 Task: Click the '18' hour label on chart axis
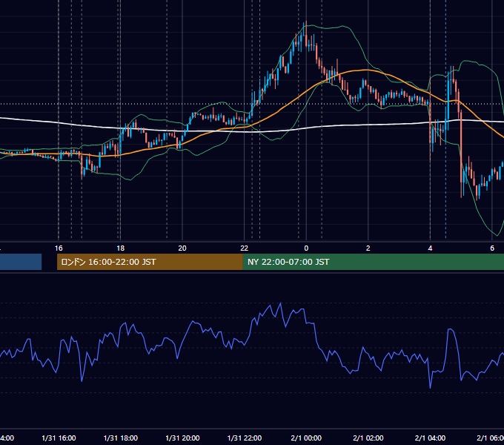point(120,248)
